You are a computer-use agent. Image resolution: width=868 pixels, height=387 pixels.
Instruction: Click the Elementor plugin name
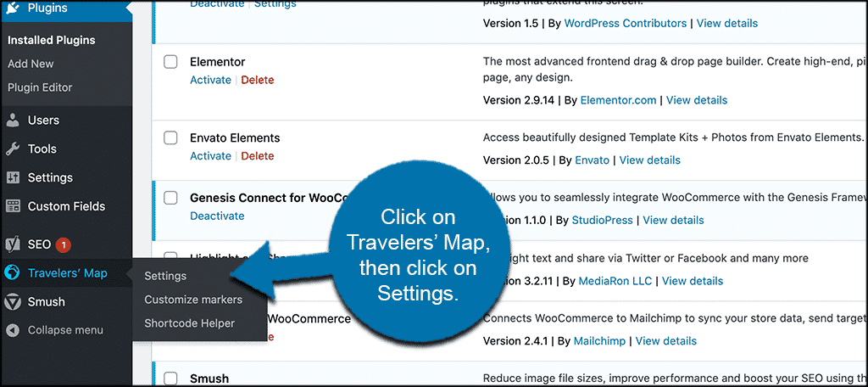(218, 62)
